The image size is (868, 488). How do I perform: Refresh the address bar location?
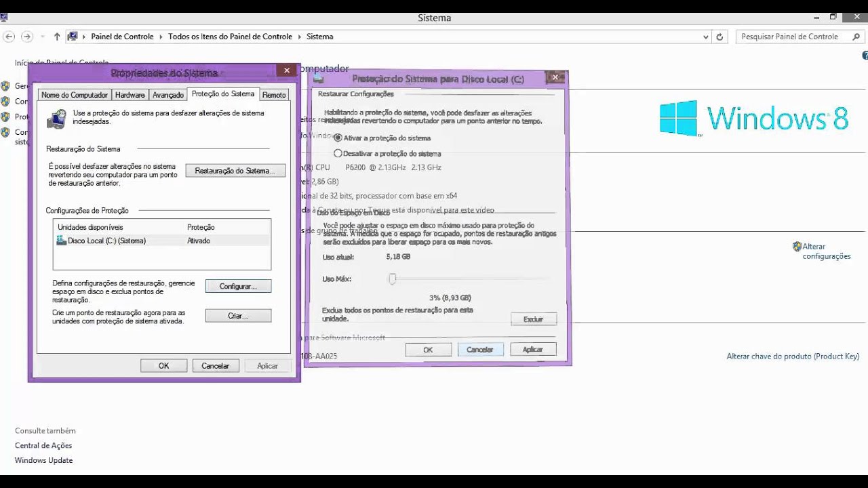point(719,37)
